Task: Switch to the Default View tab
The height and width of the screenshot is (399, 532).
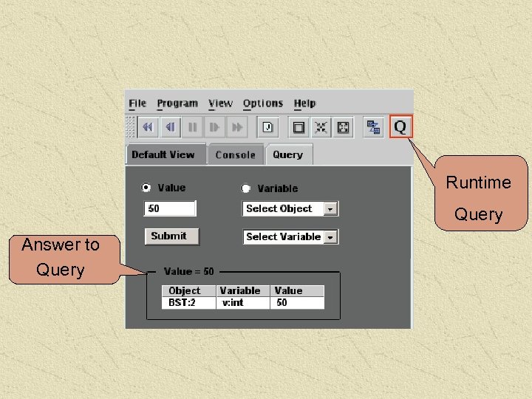Action: point(166,154)
